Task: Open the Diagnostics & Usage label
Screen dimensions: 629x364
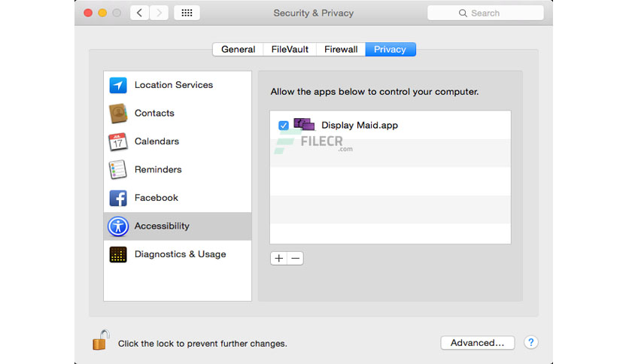Action: coord(181,254)
